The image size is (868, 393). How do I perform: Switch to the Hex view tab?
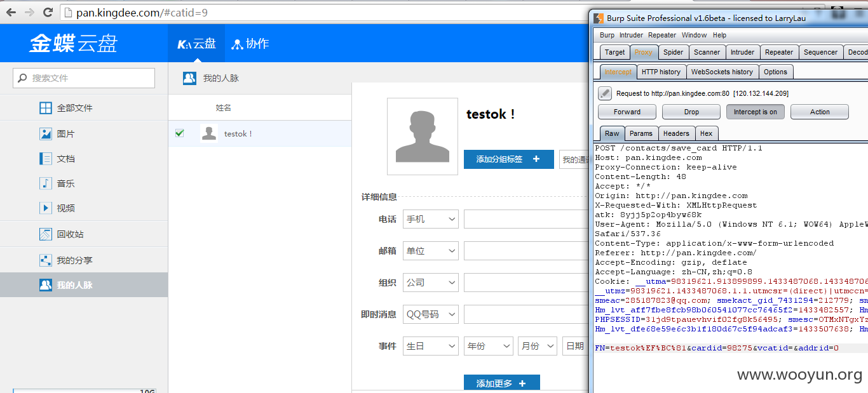(706, 133)
